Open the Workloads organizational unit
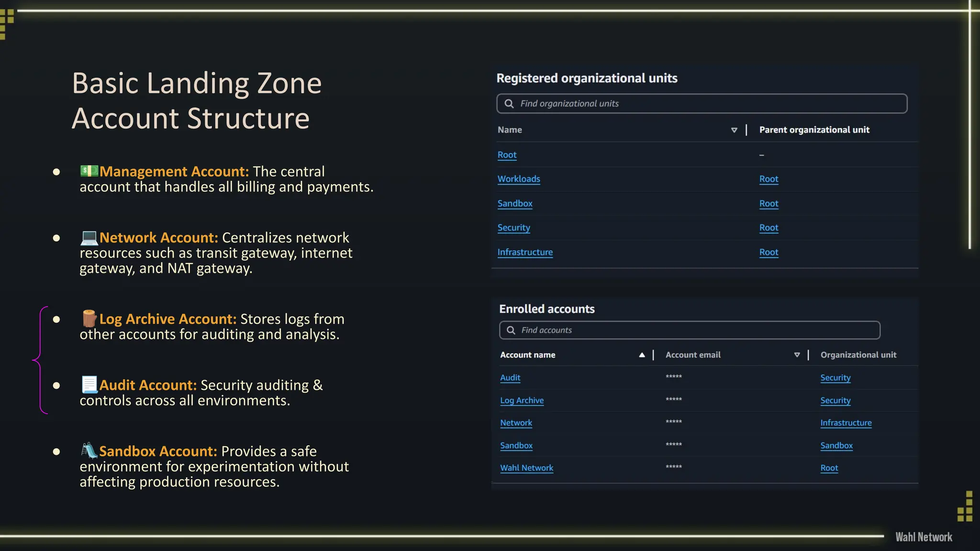The height and width of the screenshot is (551, 980). pos(519,179)
